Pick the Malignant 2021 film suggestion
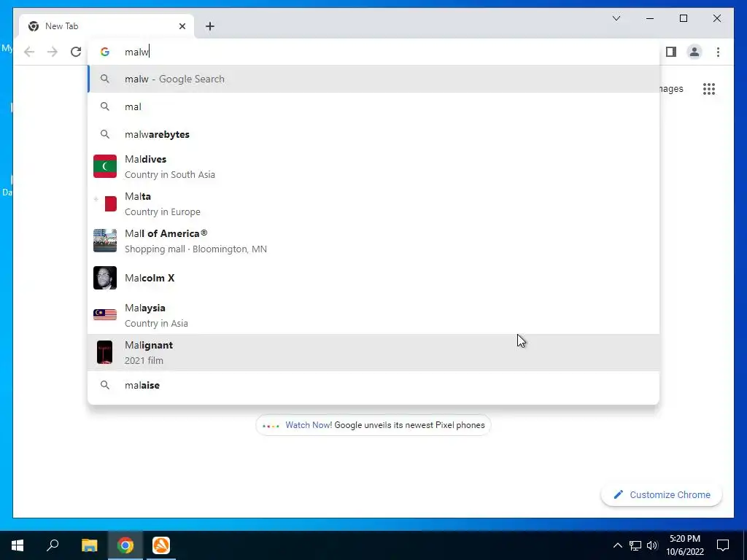The image size is (747, 560). pos(373,352)
